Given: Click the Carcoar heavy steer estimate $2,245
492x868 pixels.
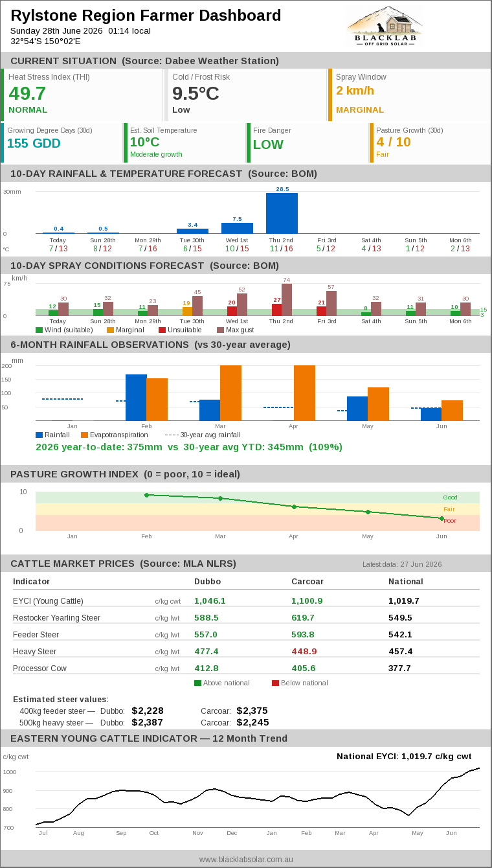Looking at the screenshot, I should pyautogui.click(x=252, y=722).
